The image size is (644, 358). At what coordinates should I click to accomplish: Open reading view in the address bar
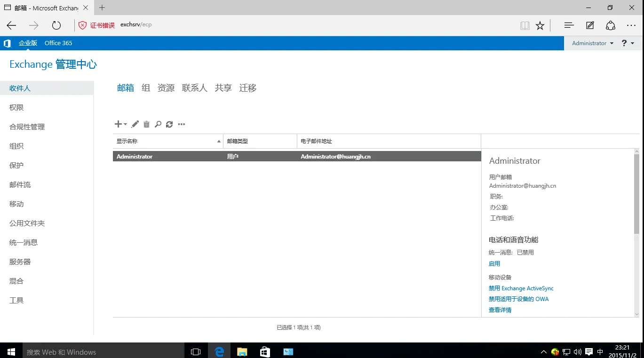tap(525, 25)
